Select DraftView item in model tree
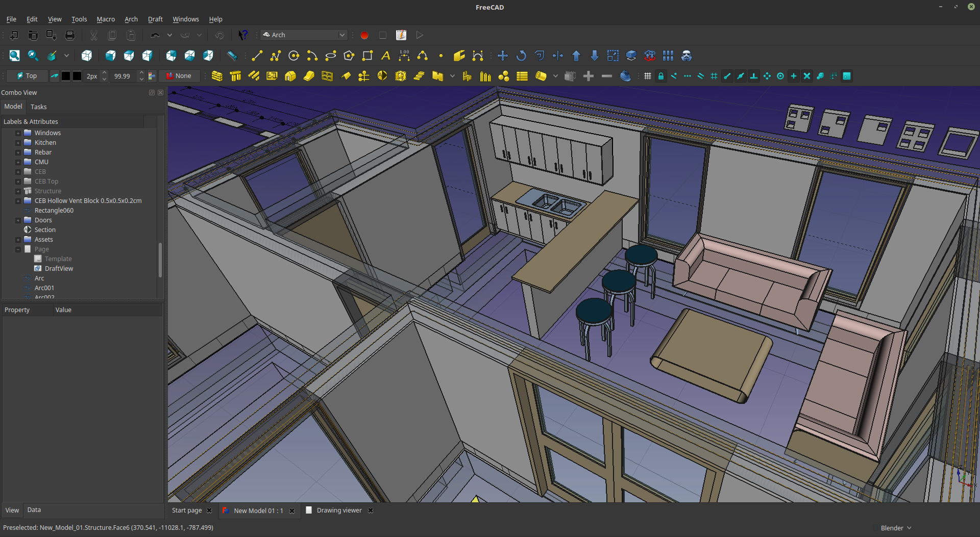980x537 pixels. tap(59, 269)
